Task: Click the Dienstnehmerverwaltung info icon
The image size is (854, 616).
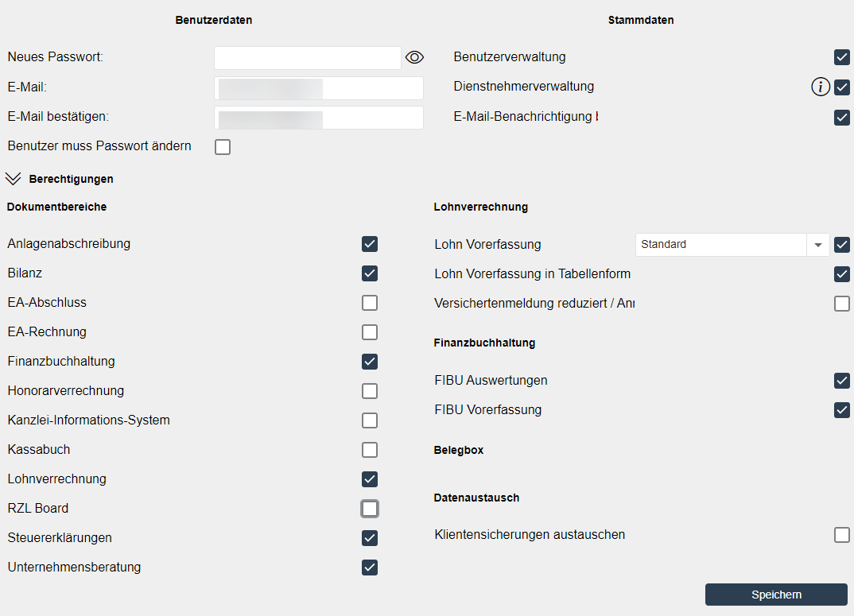Action: (821, 87)
